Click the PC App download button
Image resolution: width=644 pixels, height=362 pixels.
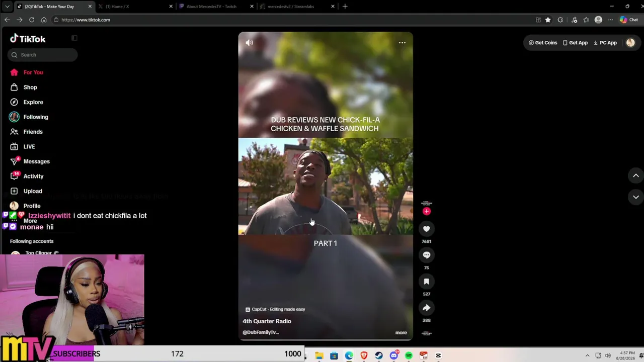[x=605, y=43]
